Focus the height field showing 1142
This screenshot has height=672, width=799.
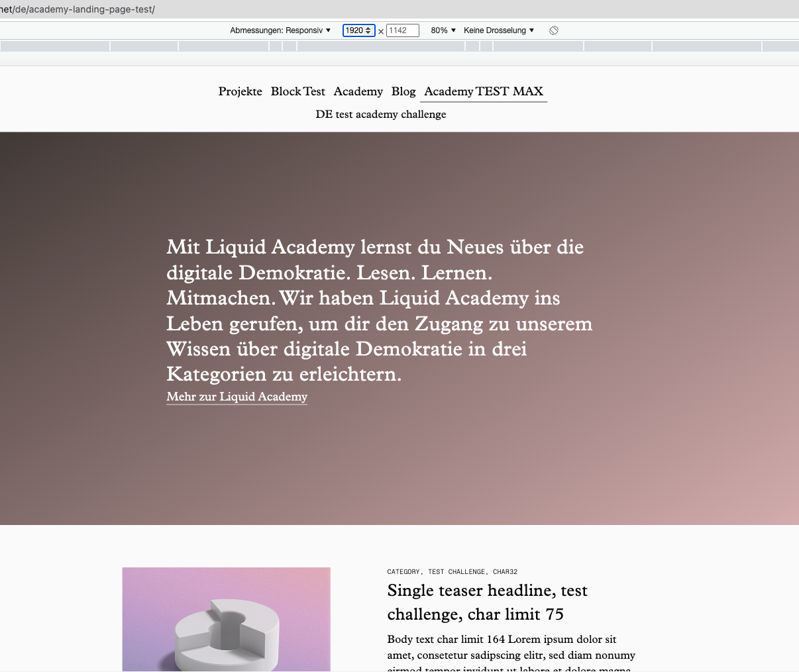click(x=402, y=30)
